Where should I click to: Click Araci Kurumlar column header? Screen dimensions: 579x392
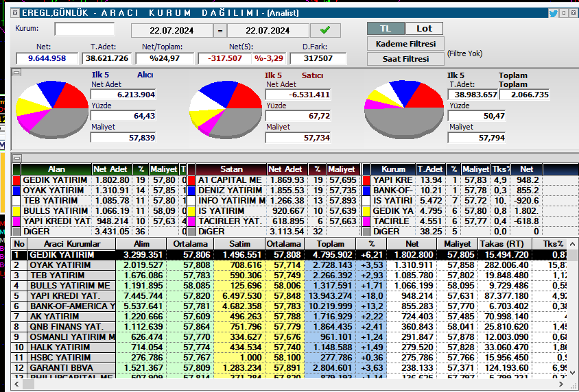coord(71,244)
